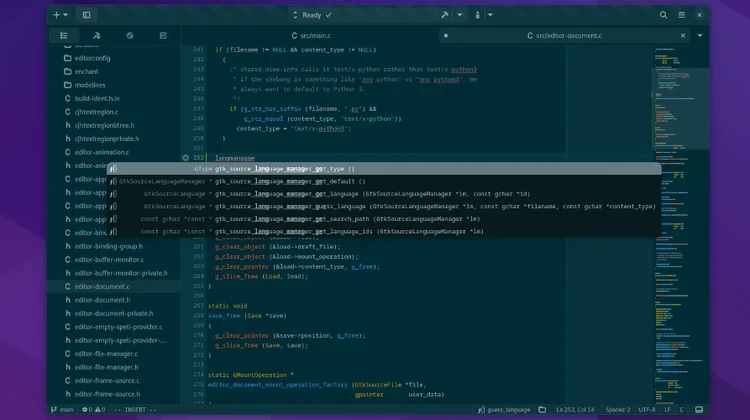Open cjhtextregionbtree.h in tree
Viewport: 750px width, 420px height.
point(104,125)
